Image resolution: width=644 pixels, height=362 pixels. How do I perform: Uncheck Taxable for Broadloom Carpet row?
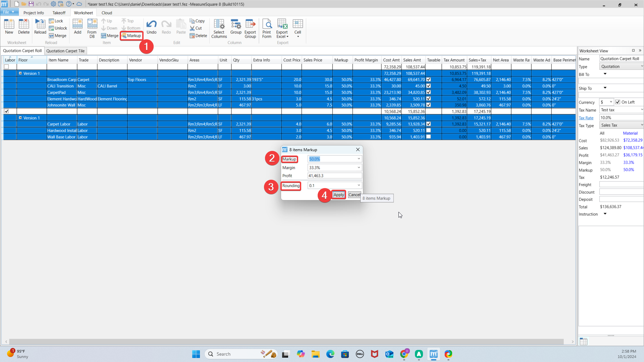tap(428, 80)
